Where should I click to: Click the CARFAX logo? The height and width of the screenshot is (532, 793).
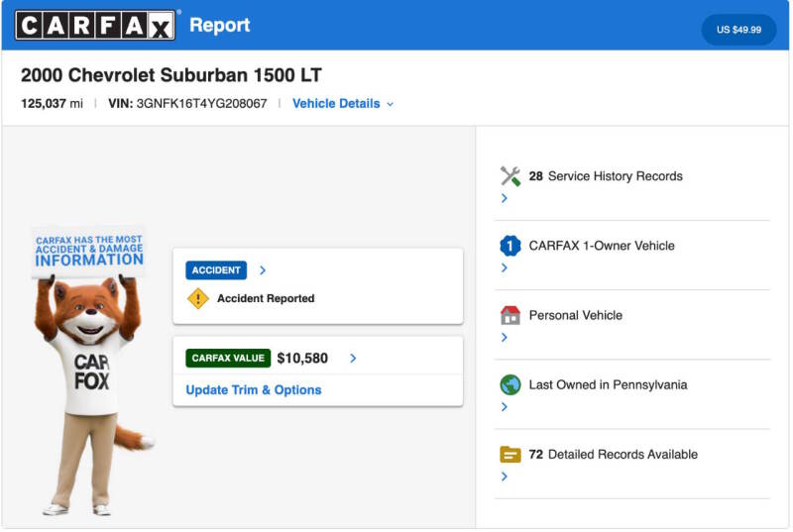pyautogui.click(x=95, y=25)
